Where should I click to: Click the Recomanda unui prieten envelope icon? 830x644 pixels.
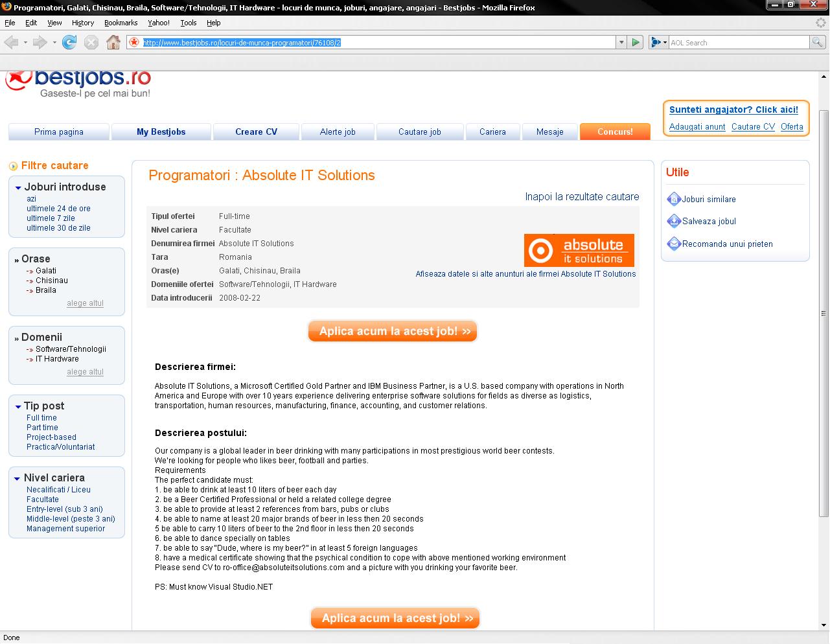point(674,244)
